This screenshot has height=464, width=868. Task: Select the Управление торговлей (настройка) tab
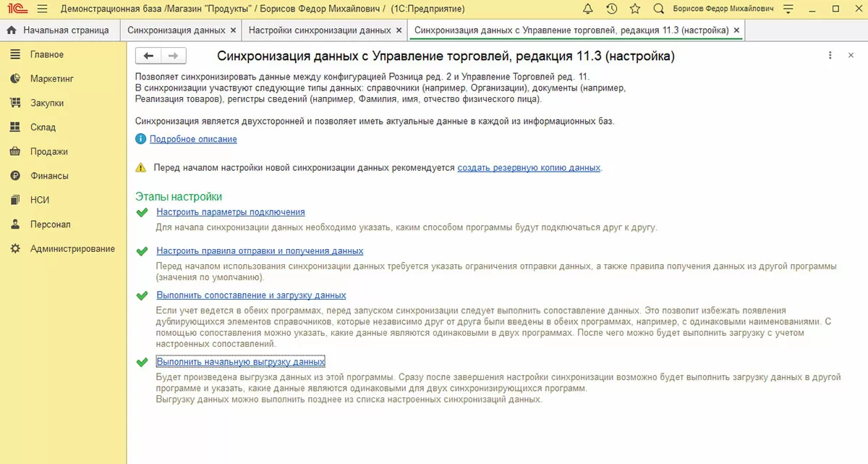[x=571, y=30]
